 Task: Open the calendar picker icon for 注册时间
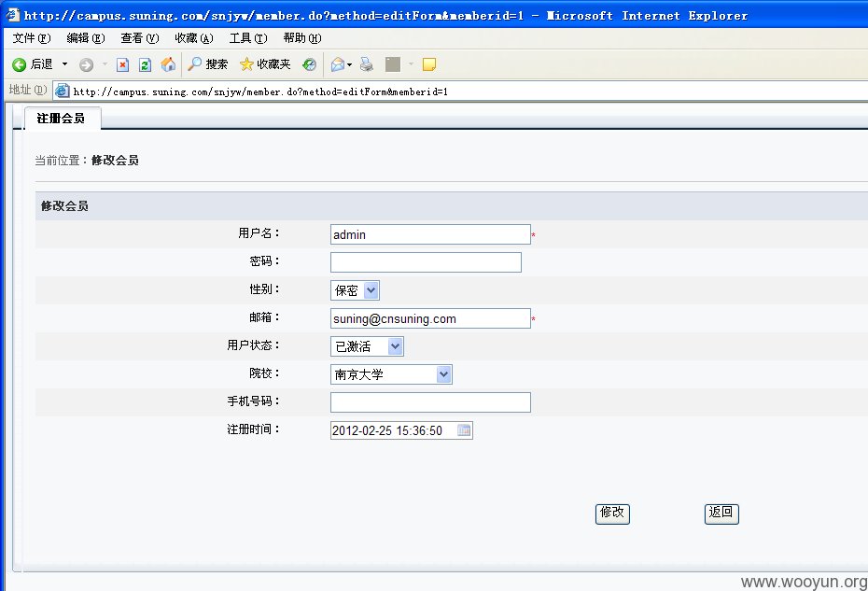pyautogui.click(x=464, y=430)
